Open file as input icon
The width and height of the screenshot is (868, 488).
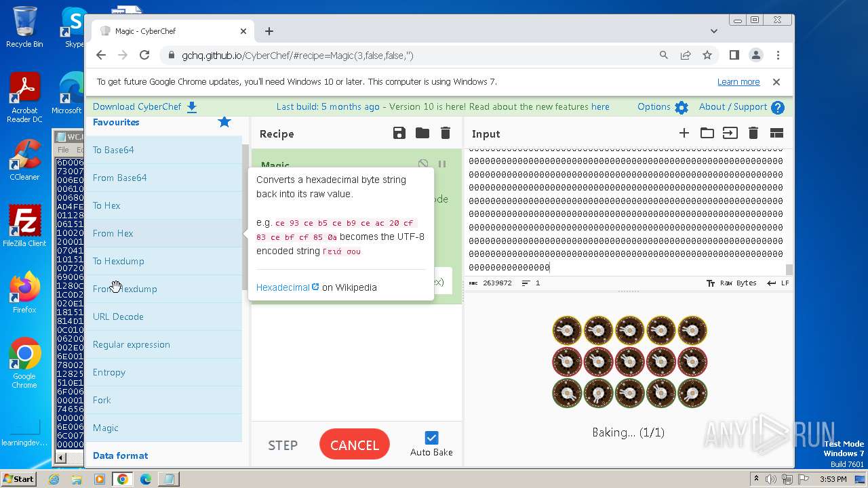[730, 134]
